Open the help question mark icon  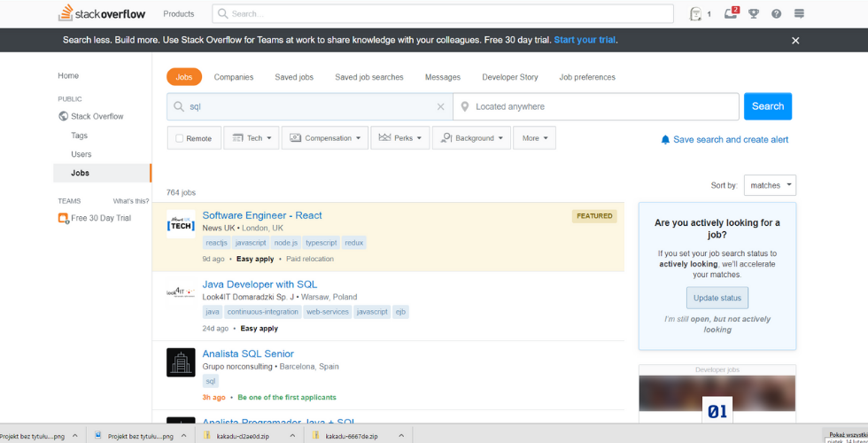point(776,14)
